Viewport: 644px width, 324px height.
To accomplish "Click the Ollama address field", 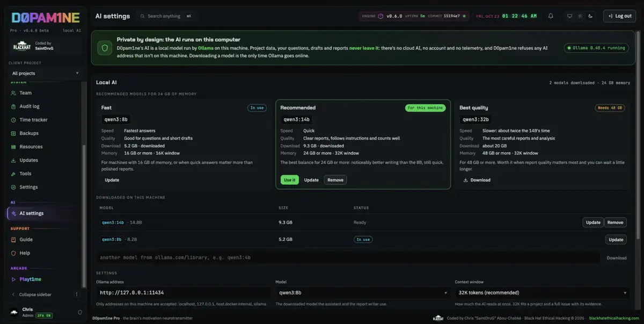I will point(183,293).
